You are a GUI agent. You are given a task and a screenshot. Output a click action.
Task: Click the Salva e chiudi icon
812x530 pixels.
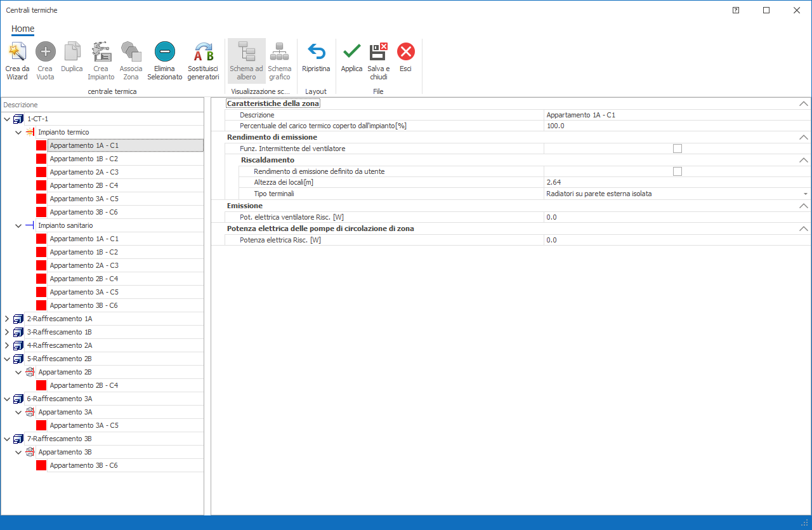[x=378, y=52]
